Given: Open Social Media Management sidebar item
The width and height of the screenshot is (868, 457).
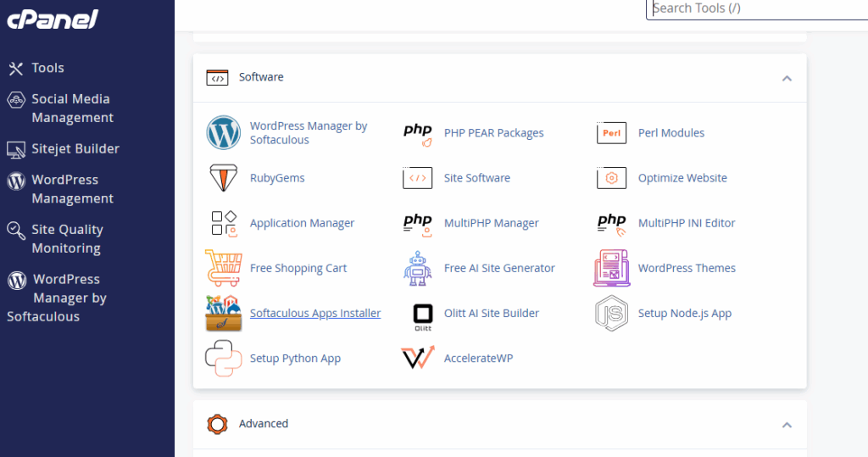Looking at the screenshot, I should point(73,109).
